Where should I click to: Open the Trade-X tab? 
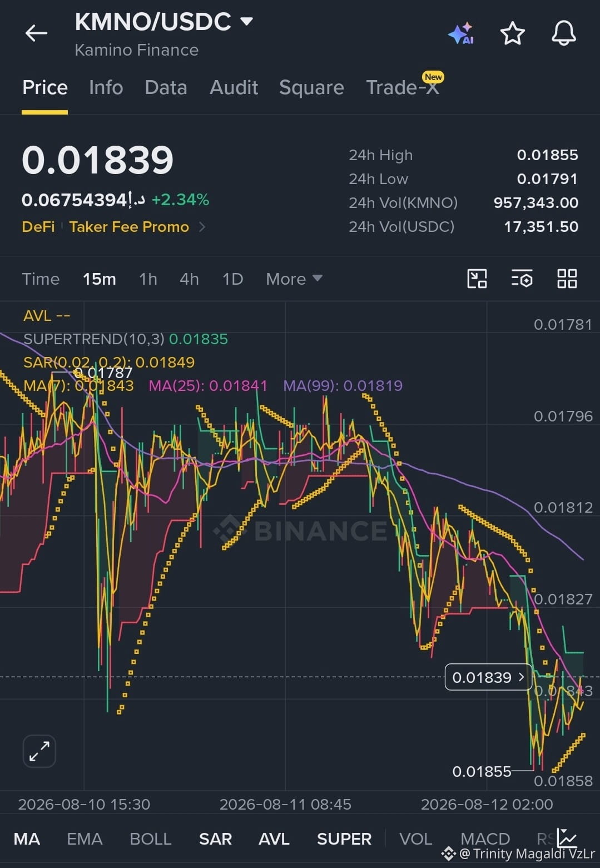403,88
